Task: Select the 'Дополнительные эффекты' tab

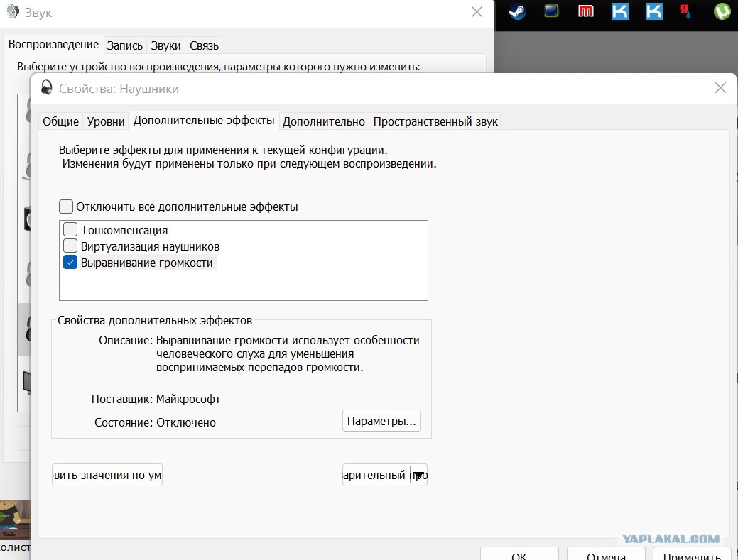Action: pos(204,121)
